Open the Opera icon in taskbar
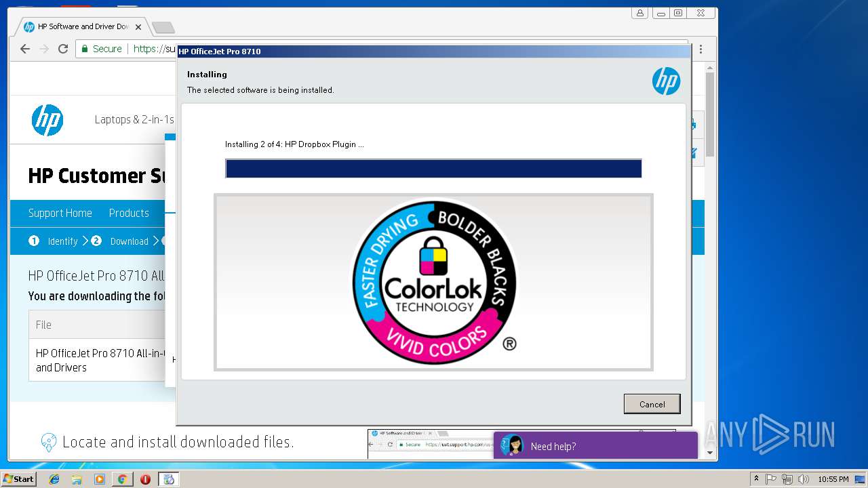This screenshot has width=868, height=488. 145,479
